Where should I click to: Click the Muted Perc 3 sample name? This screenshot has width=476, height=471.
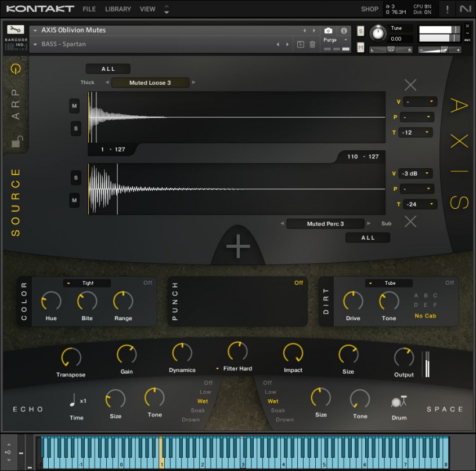(325, 223)
